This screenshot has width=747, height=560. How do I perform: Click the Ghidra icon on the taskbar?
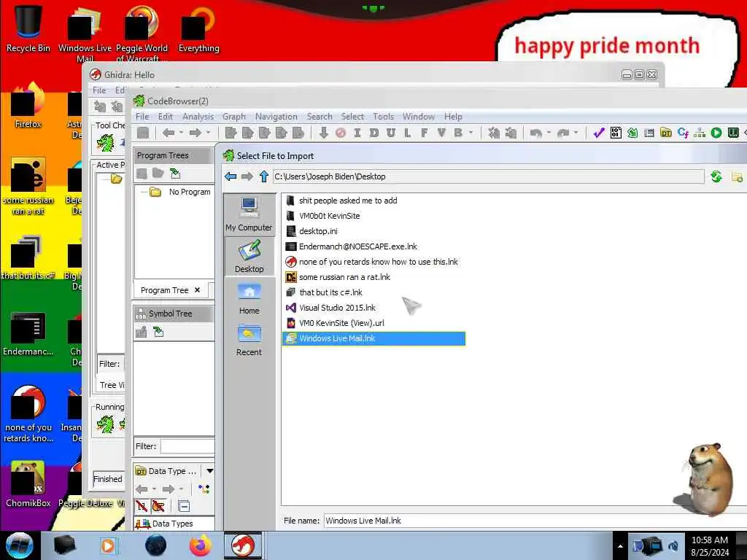[243, 545]
